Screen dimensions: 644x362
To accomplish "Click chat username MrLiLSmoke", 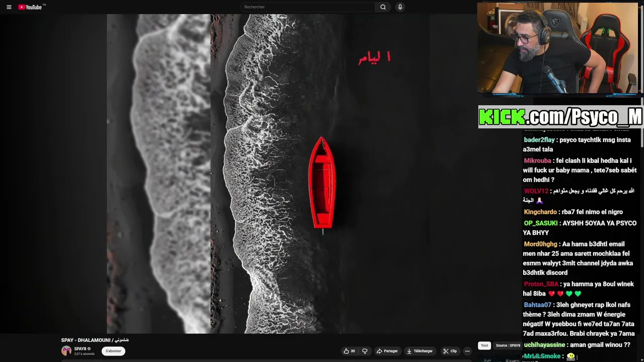I will 542,356.
